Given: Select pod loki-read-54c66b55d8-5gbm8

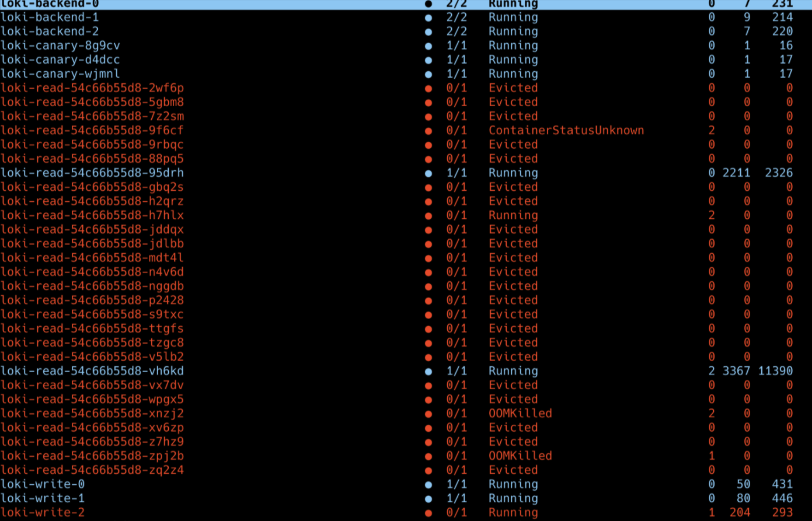Looking at the screenshot, I should click(92, 102).
